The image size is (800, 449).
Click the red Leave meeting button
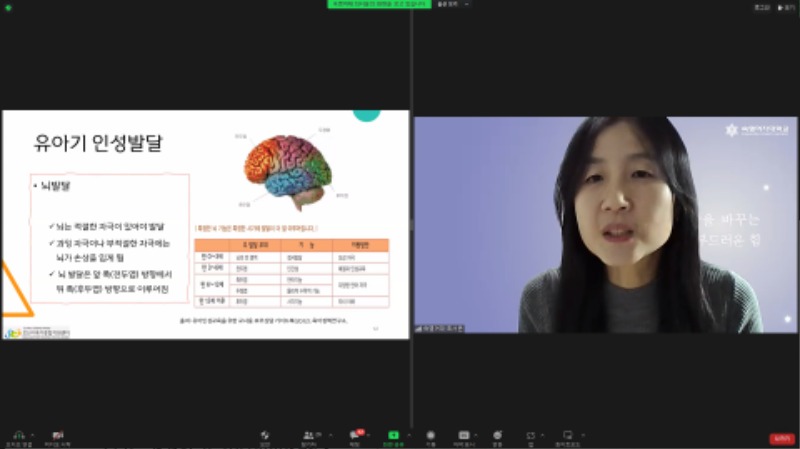[x=781, y=437]
